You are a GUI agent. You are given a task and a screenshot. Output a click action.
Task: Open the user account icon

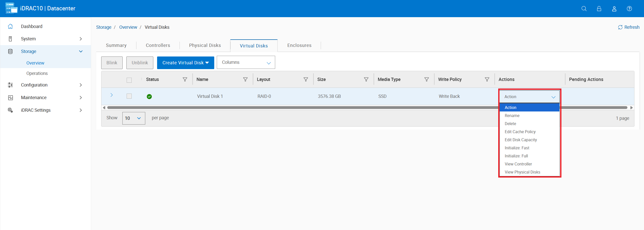point(614,8)
